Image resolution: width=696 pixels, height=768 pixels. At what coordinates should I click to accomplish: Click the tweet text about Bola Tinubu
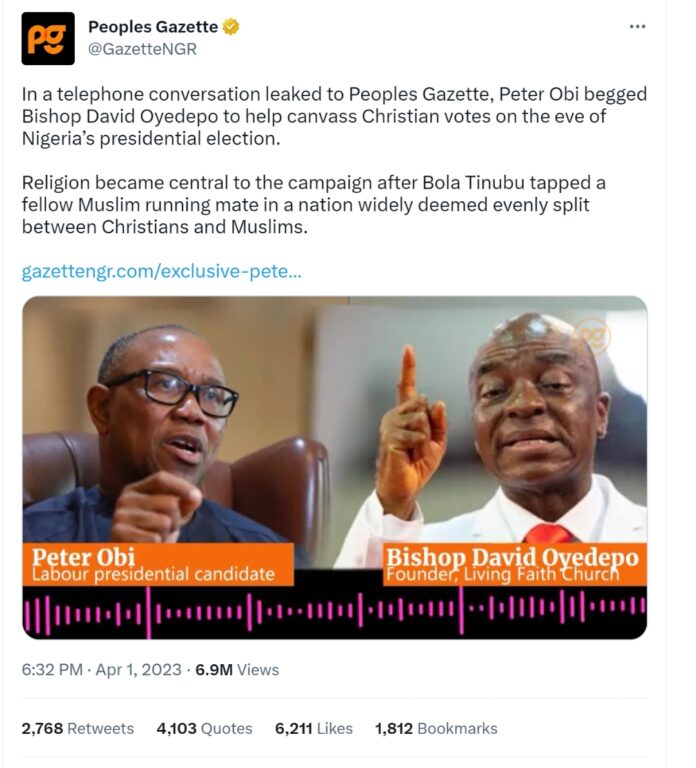[313, 205]
